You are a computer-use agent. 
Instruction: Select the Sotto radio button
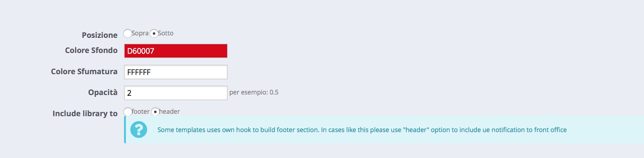click(154, 33)
